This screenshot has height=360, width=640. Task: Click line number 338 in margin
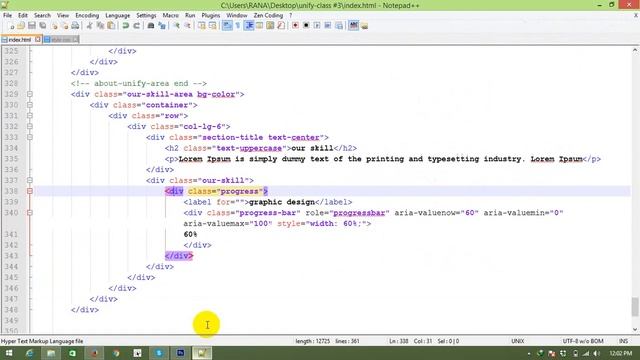point(11,191)
